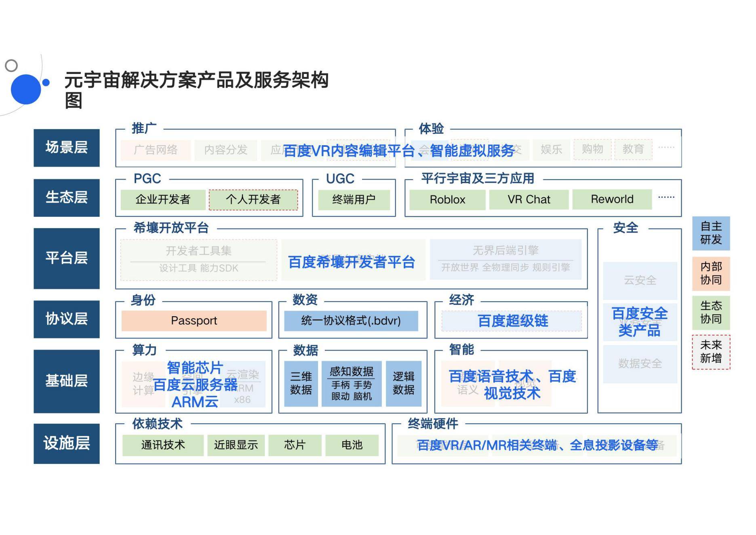
Task: Click the 百度VR/AR/MR相关终端、全息投影设备等 text
Action: (x=537, y=445)
